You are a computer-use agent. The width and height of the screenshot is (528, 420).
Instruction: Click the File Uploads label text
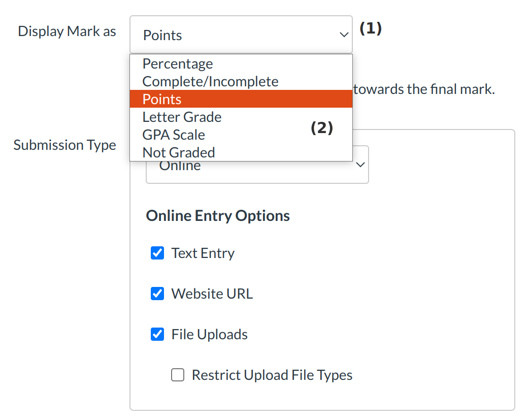point(209,334)
